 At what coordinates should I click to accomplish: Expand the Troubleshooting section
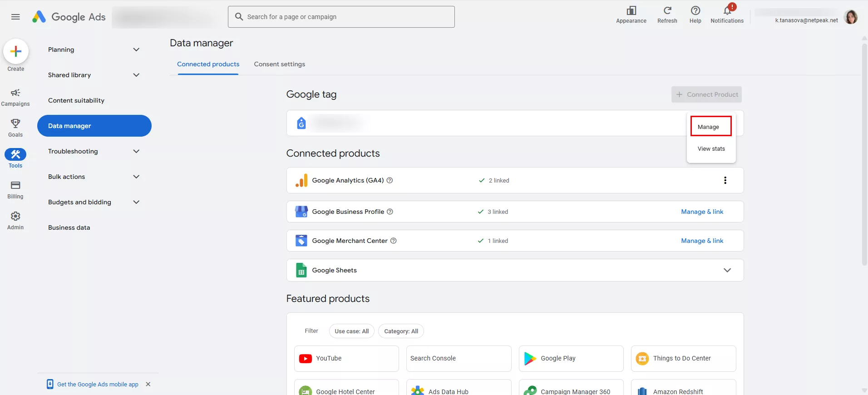pyautogui.click(x=136, y=151)
